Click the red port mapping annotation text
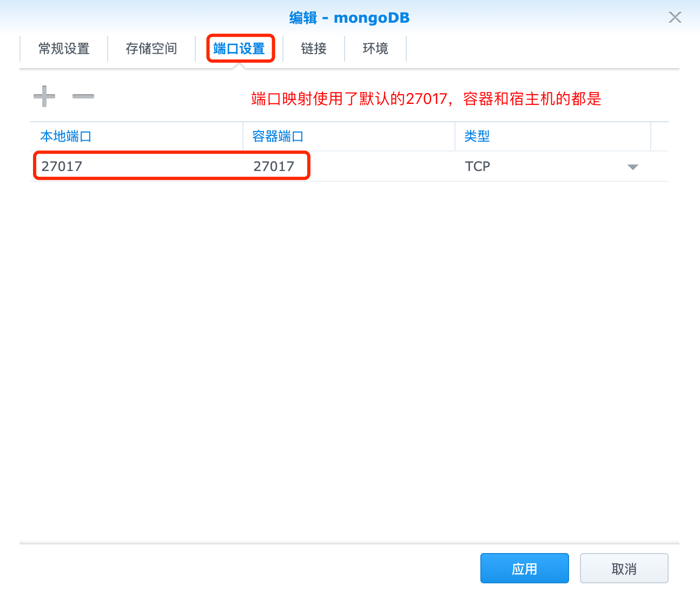Viewport: 700px width, 592px height. (x=426, y=99)
